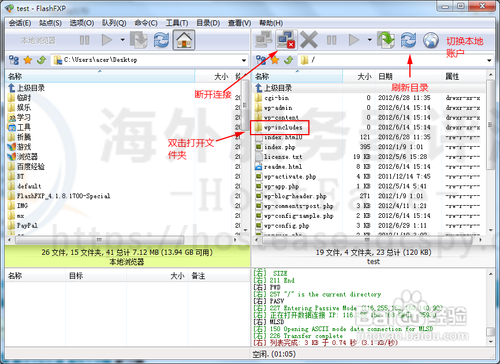
Task: Open the 查看(V) menu
Action: [x=239, y=23]
